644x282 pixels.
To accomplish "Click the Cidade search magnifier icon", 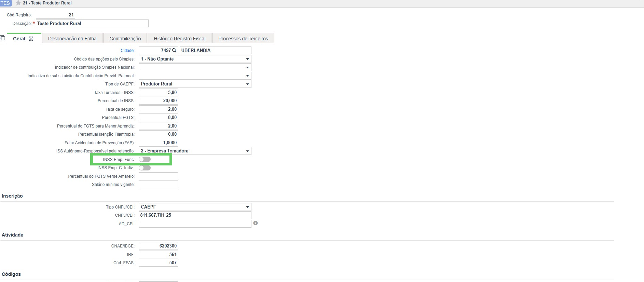I will pyautogui.click(x=174, y=50).
